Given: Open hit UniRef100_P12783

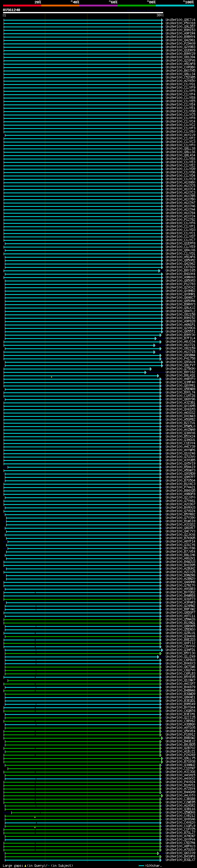Looking at the screenshot, I should 180,284.
